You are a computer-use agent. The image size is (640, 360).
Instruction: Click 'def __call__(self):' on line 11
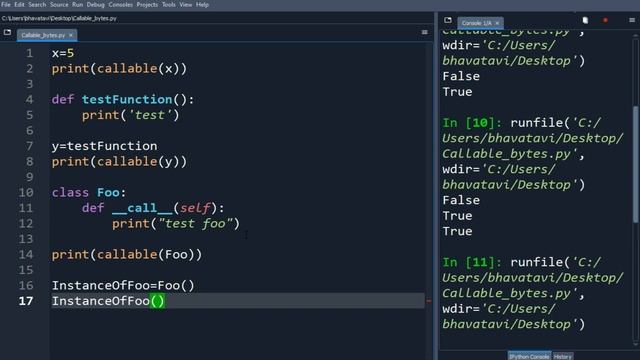pyautogui.click(x=153, y=208)
